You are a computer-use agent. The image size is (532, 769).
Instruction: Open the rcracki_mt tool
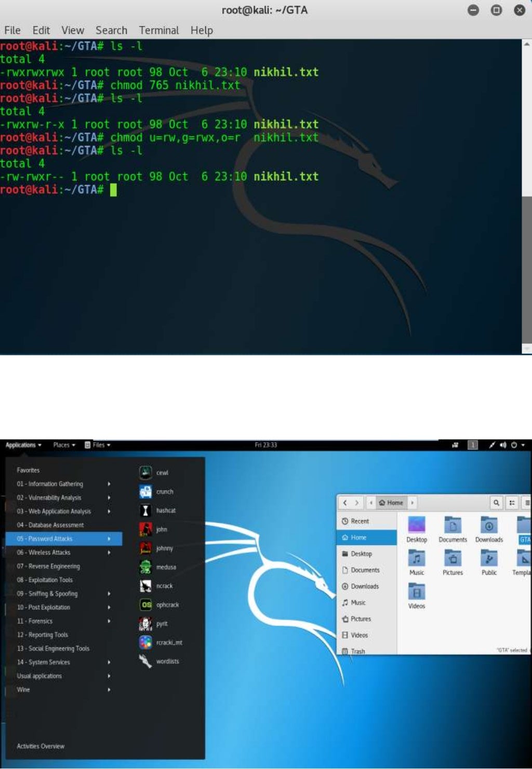coord(161,642)
